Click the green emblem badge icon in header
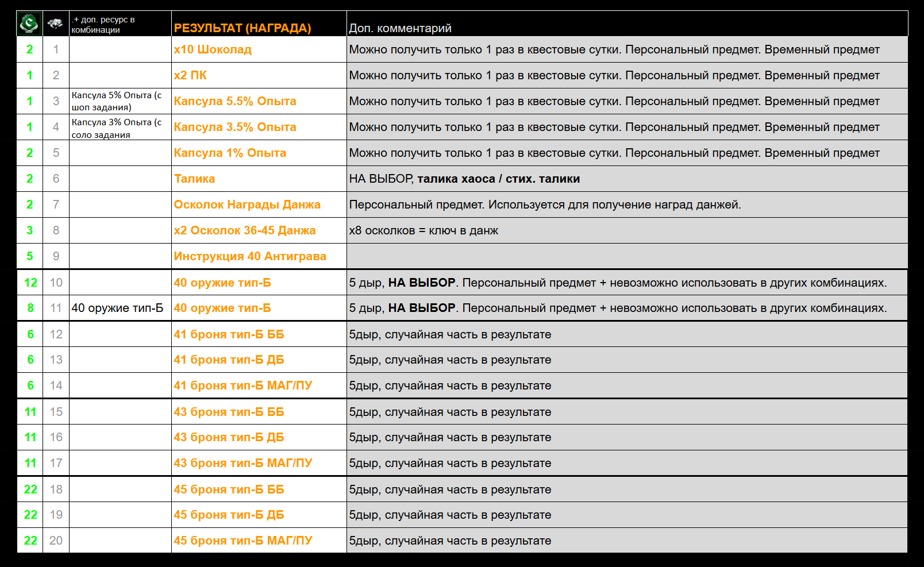 29,24
